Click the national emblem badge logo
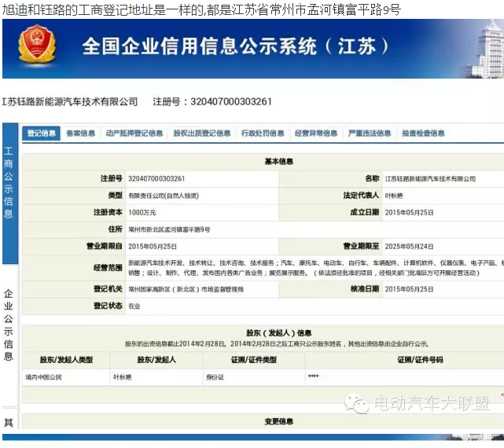The image size is (504, 448). pos(37,44)
